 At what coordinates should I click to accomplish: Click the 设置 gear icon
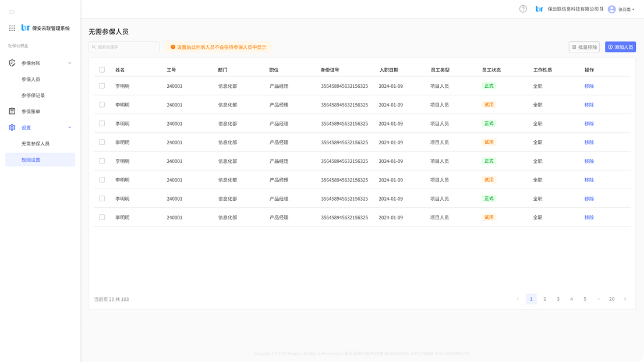coord(12,127)
